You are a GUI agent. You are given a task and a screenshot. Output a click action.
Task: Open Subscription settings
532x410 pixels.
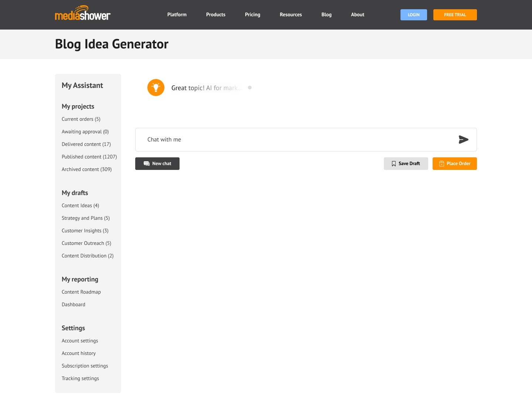[85, 366]
